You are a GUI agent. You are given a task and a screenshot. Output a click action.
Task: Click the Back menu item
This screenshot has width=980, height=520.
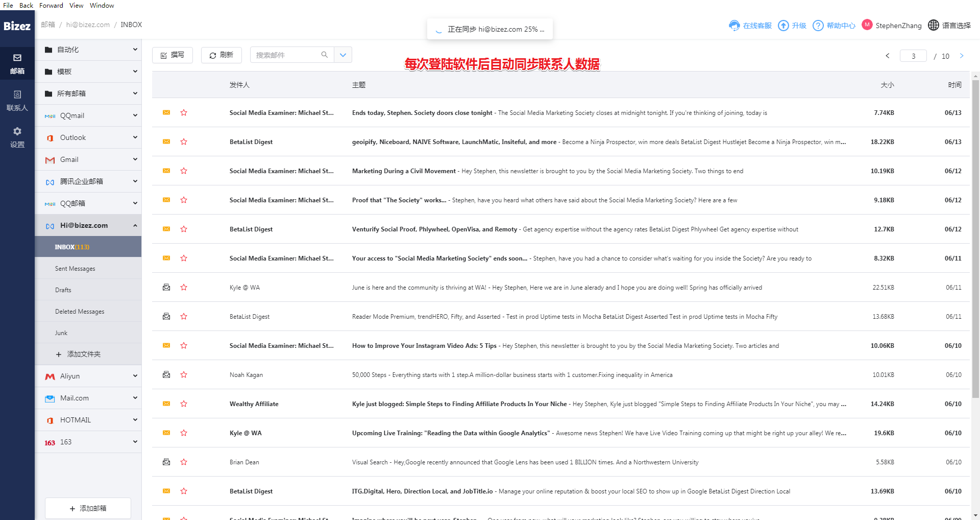[27, 5]
